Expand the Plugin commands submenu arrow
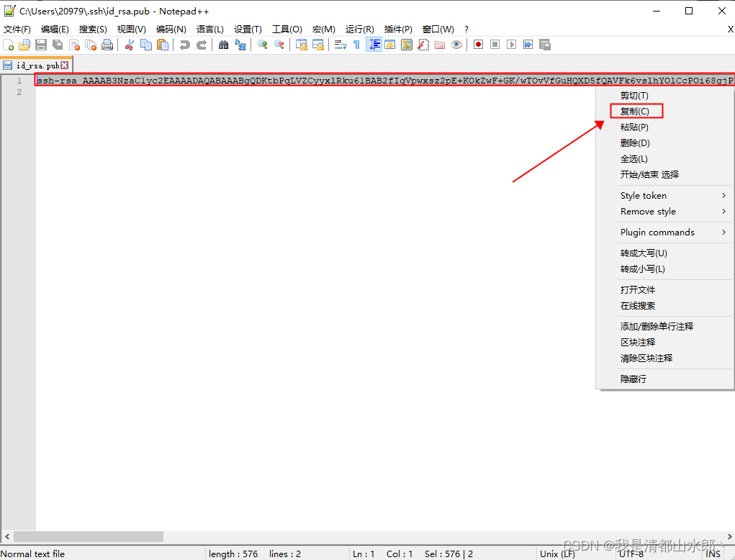 723,232
